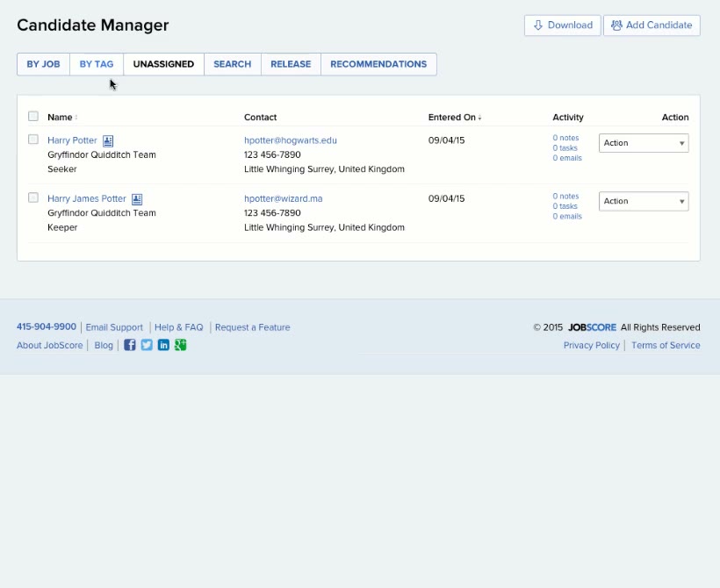The height and width of the screenshot is (588, 720).
Task: Open the Email Support link
Action: [114, 327]
